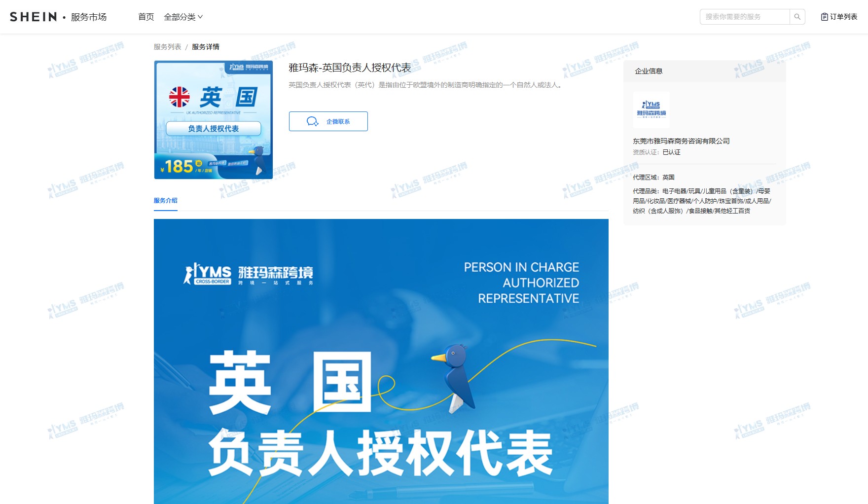
Task: Click the clipboard icon beside 订单列表
Action: (x=824, y=17)
